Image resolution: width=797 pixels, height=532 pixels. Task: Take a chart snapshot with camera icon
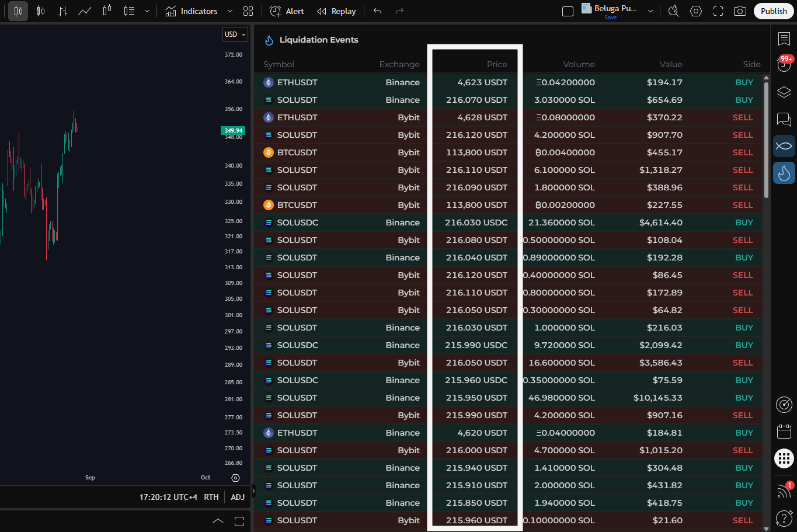pyautogui.click(x=740, y=11)
